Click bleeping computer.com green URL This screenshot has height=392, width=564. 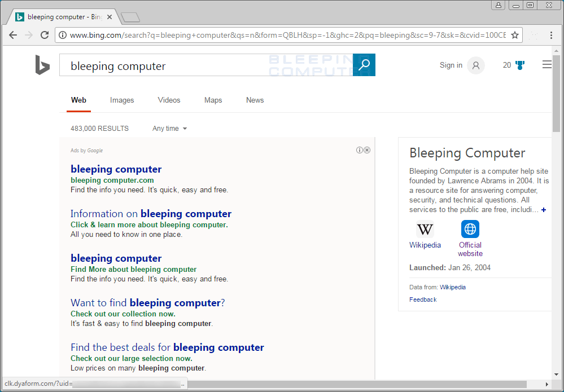tap(112, 180)
